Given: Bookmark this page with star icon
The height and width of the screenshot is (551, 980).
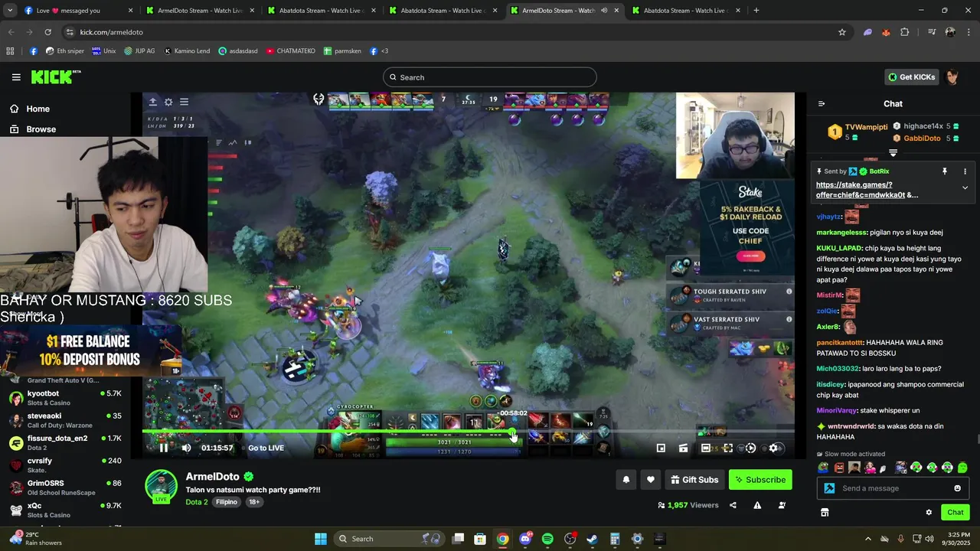Looking at the screenshot, I should (842, 32).
